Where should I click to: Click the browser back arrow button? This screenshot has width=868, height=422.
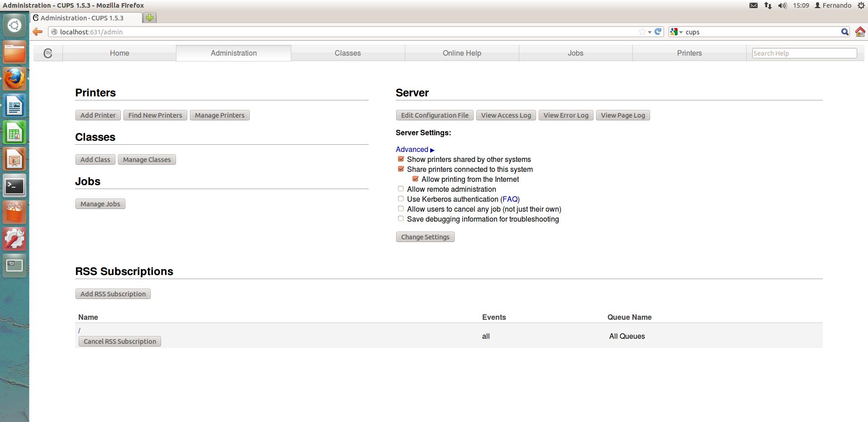tap(38, 32)
